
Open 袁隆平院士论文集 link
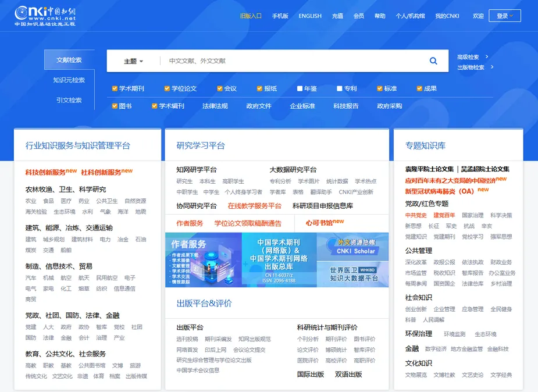click(429, 169)
